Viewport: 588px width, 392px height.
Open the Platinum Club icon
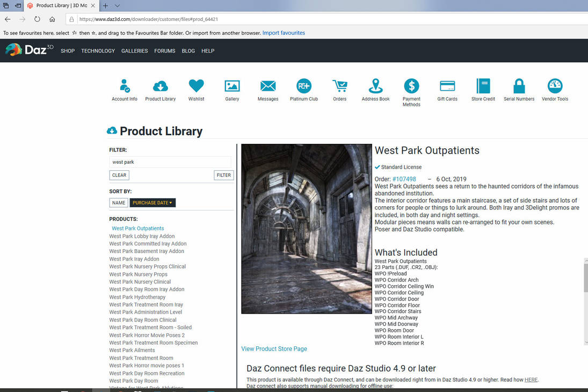click(x=304, y=86)
